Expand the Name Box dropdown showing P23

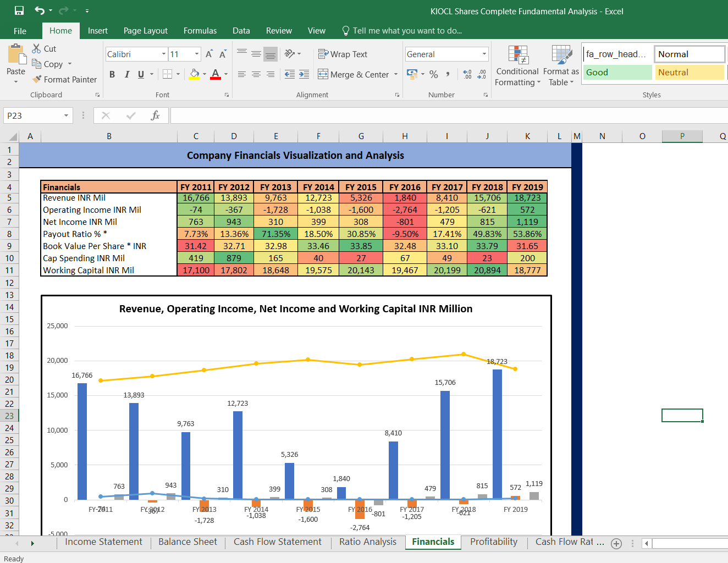66,115
